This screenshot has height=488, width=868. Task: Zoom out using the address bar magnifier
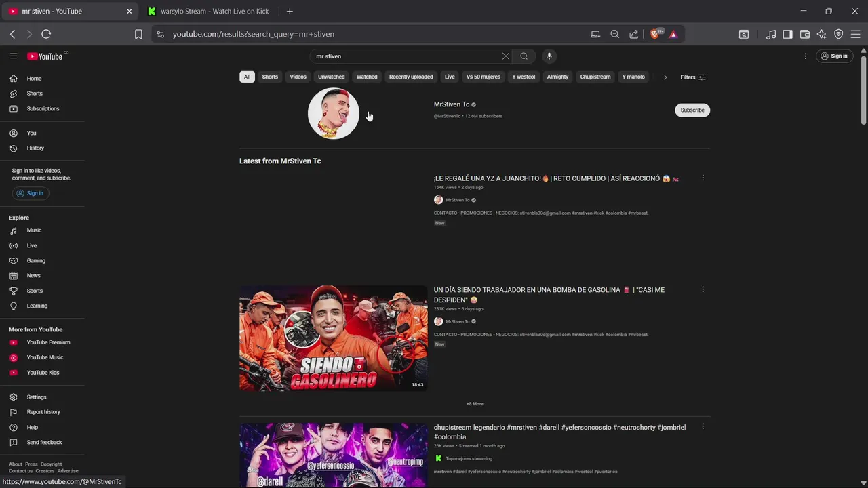(614, 34)
